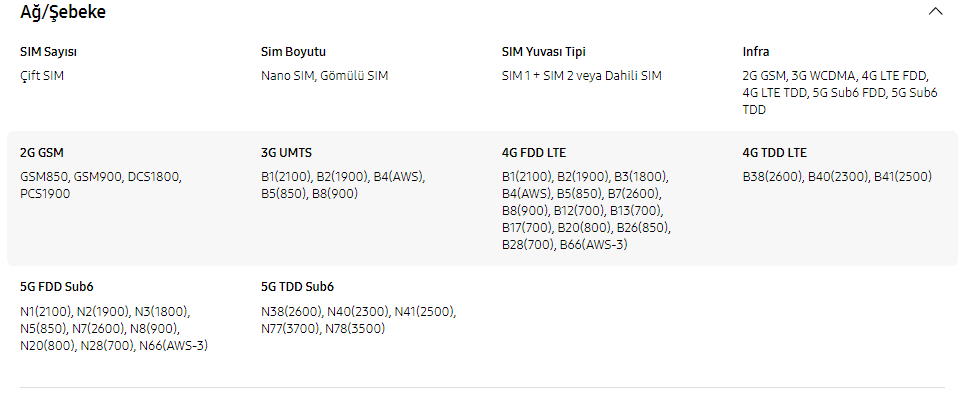Click the Çift SIM value text

coord(42,76)
